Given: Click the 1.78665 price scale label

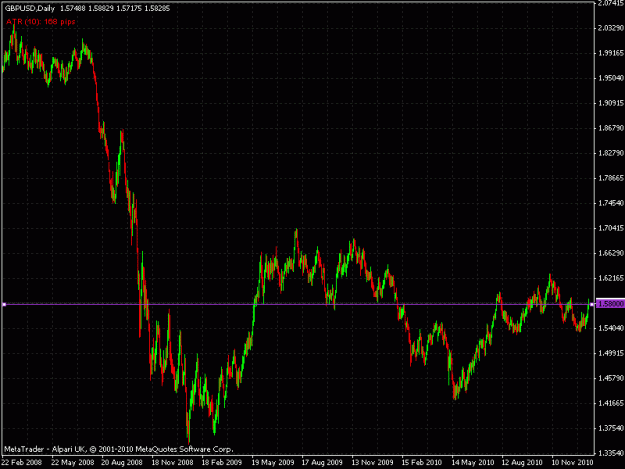Looking at the screenshot, I should click(611, 178).
